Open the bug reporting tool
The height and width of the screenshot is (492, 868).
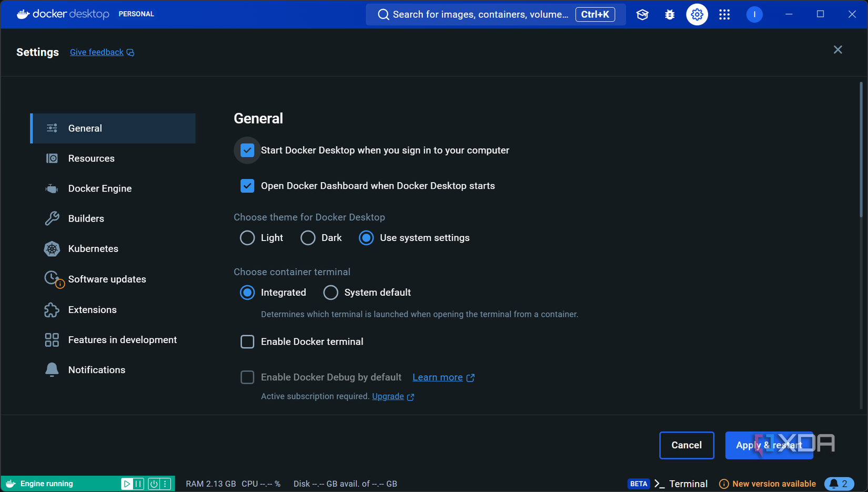coord(669,14)
